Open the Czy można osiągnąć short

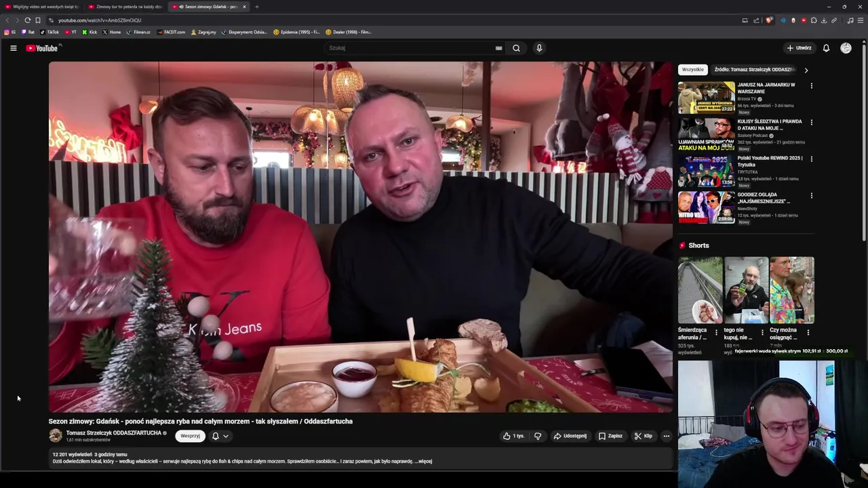[x=792, y=290]
